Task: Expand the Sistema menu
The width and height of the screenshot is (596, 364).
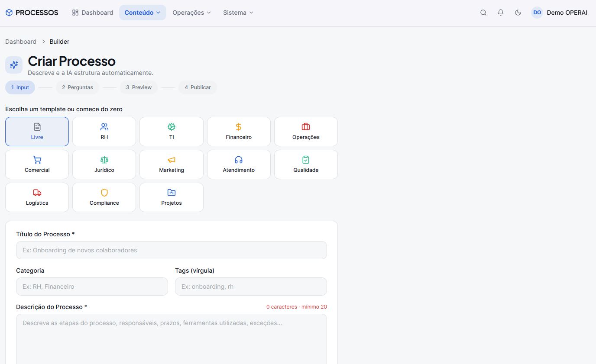Action: pos(238,13)
